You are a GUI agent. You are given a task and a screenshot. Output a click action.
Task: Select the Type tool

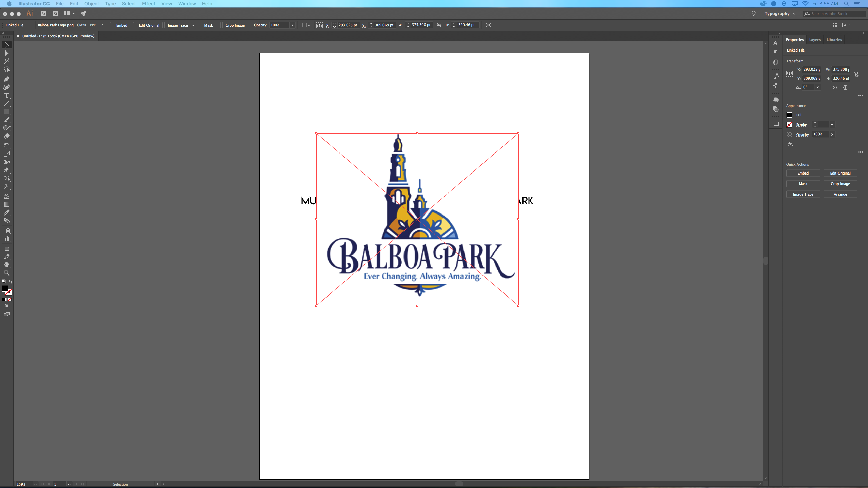coord(7,95)
